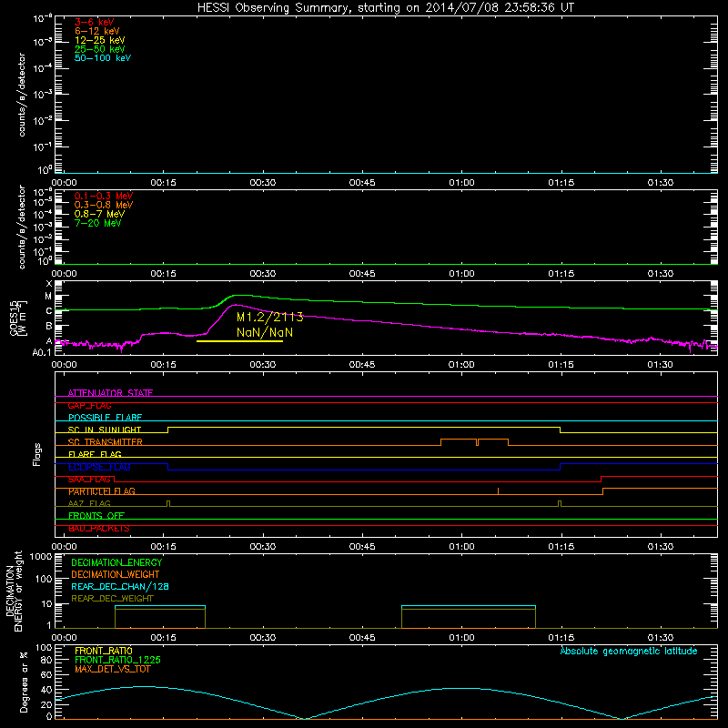Click the BAD_PACKETS flag label

click(99, 529)
